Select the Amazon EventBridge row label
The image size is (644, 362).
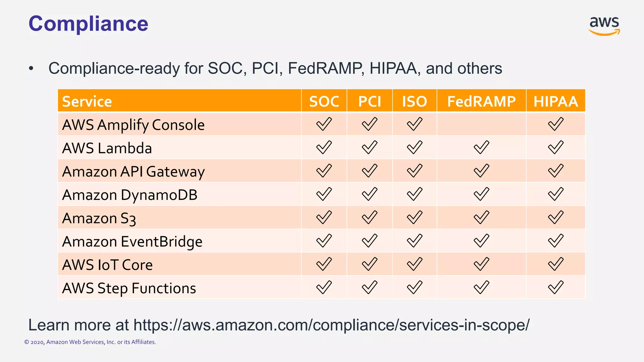[132, 242]
